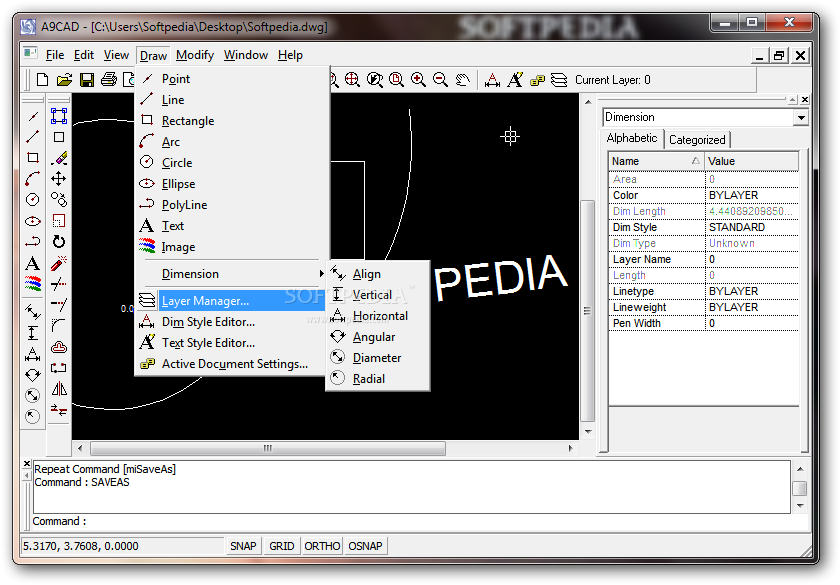The height and width of the screenshot is (585, 840).
Task: Click the Value column header
Action: tap(751, 161)
